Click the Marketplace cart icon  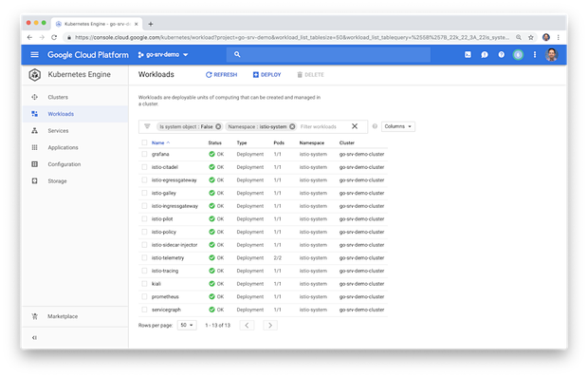click(34, 316)
